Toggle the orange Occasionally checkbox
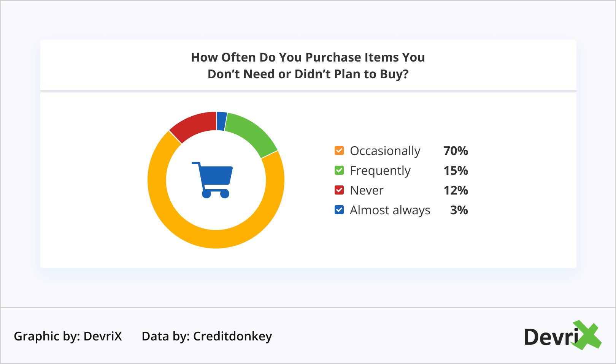The height and width of the screenshot is (364, 616). (x=339, y=151)
